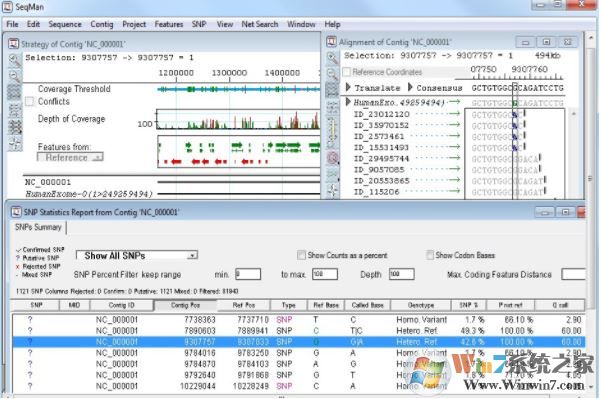Click Strategy toolbar icon beside Depth of Coverage

(15, 110)
